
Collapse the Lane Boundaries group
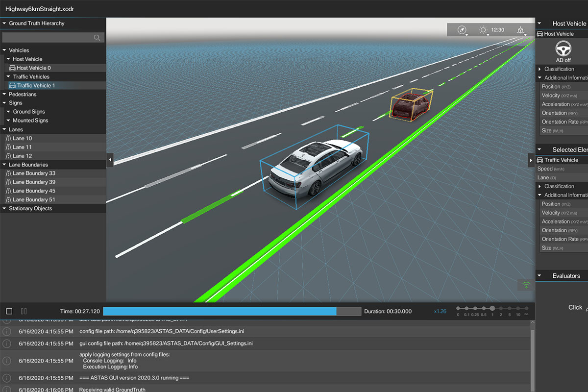click(4, 165)
